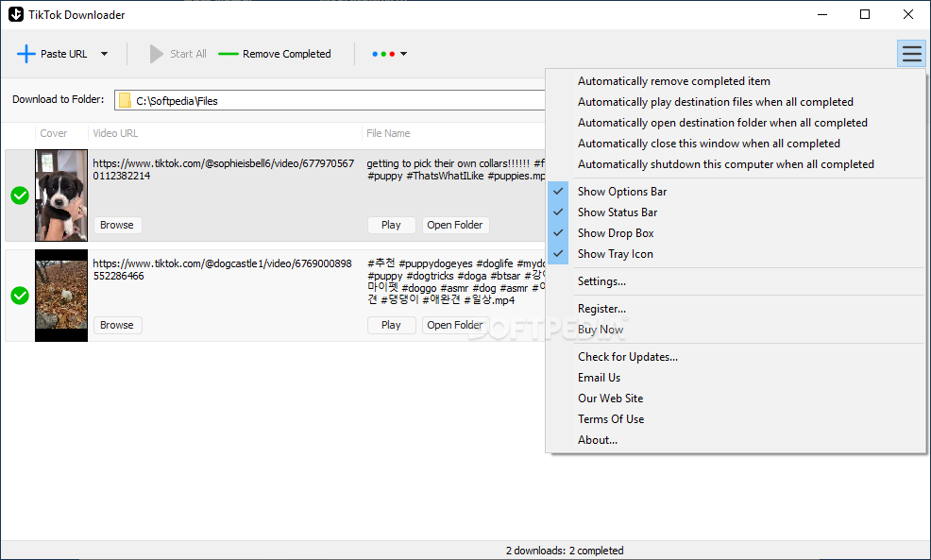Play the dogcastle1 #puppydogeyes video

(391, 326)
